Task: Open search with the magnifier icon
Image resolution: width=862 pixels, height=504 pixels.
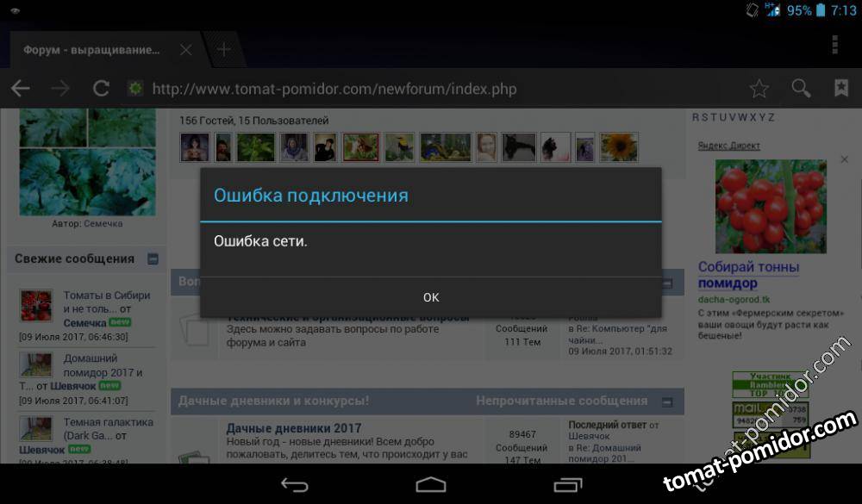Action: (x=801, y=89)
